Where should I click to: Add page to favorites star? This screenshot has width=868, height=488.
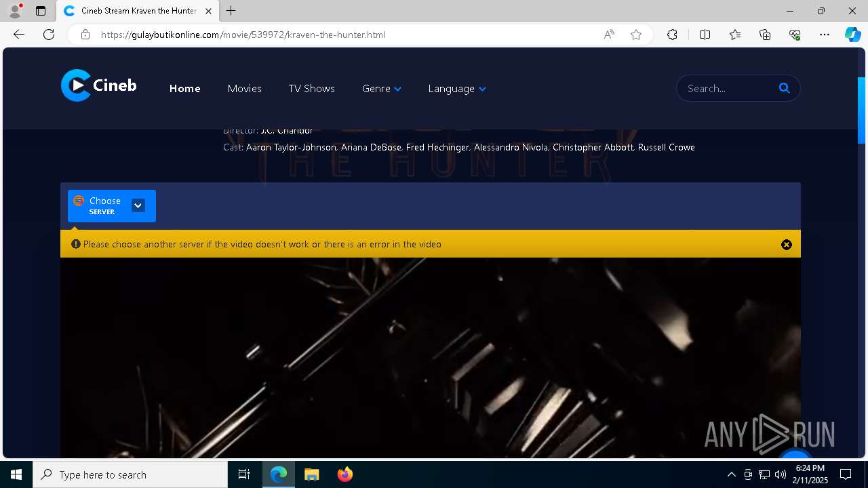click(x=636, y=35)
